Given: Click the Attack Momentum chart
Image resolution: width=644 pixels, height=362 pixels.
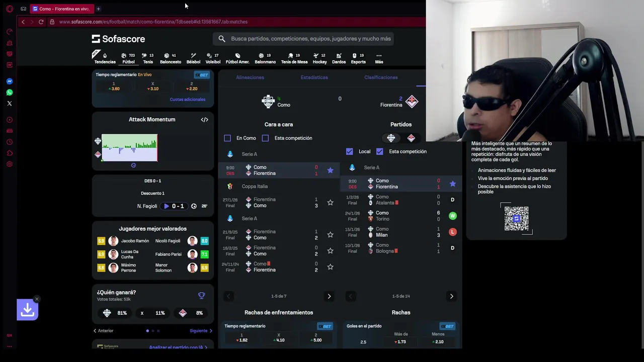Looking at the screenshot, I should point(130,148).
